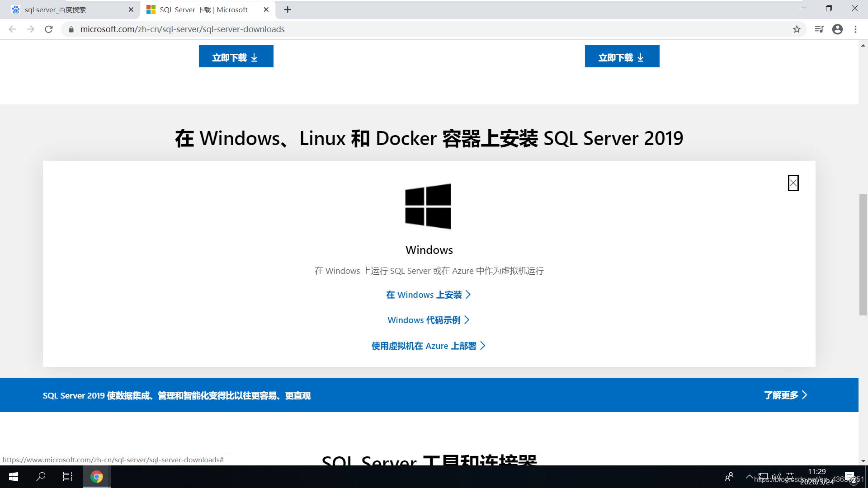Close the Windows install panel
868x488 pixels.
793,183
